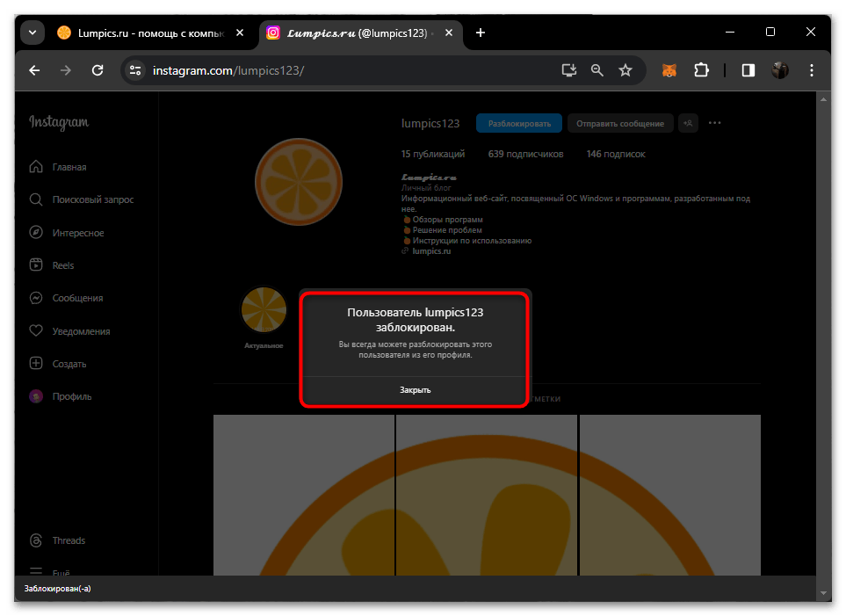Open the Сообщения messenger icon
This screenshot has width=846, height=616.
36,298
